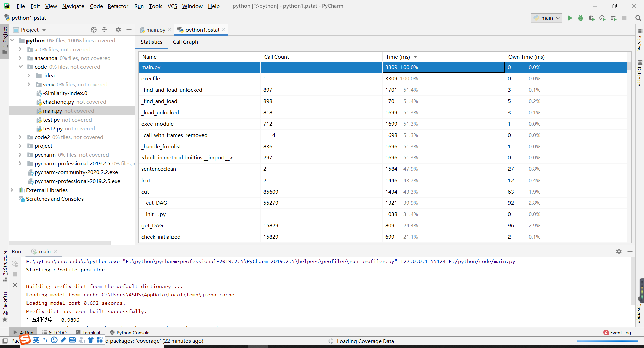Image resolution: width=644 pixels, height=348 pixels.
Task: Select the execfile row in the table
Action: click(383, 79)
